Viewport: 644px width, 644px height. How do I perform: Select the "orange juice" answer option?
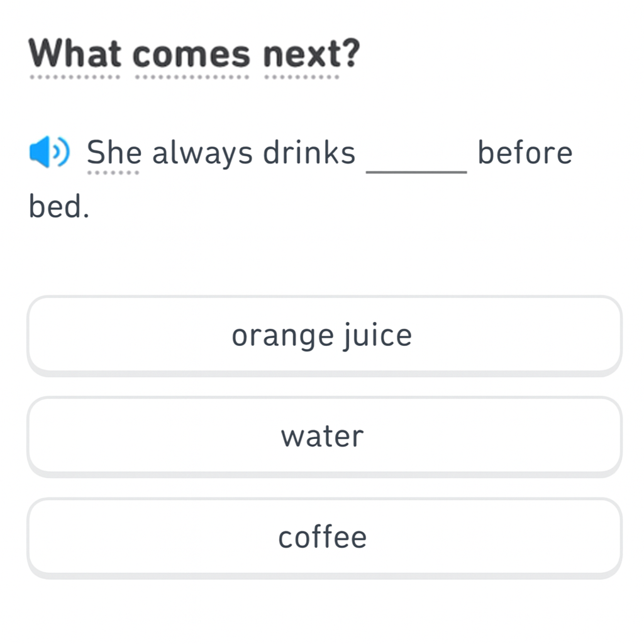(324, 335)
